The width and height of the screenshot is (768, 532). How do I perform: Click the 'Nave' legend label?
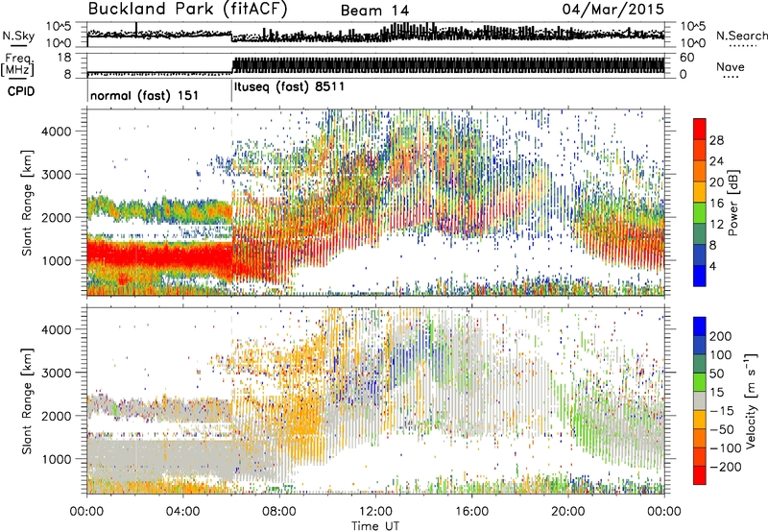[730, 66]
